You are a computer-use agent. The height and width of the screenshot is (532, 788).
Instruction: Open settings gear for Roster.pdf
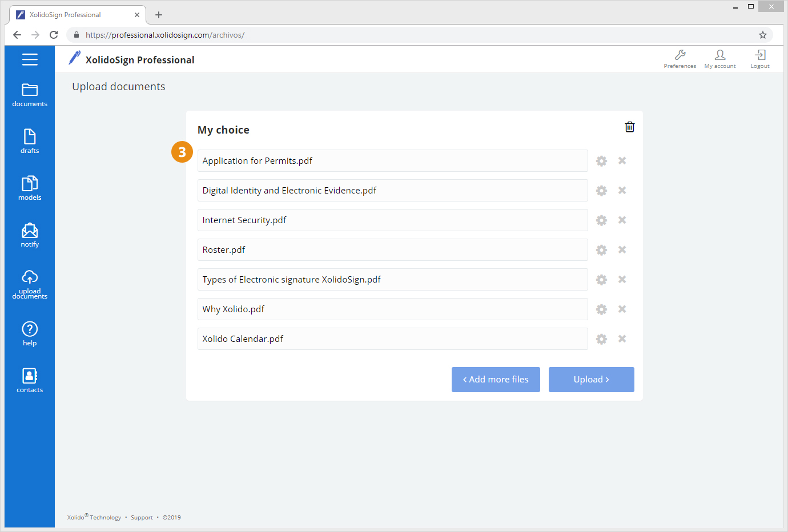601,250
